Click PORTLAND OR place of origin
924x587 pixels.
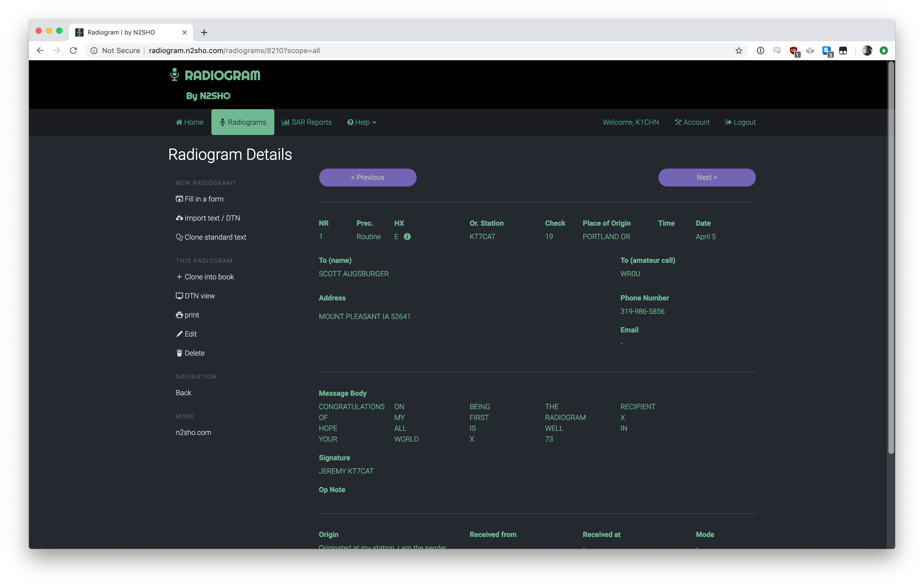[606, 237]
